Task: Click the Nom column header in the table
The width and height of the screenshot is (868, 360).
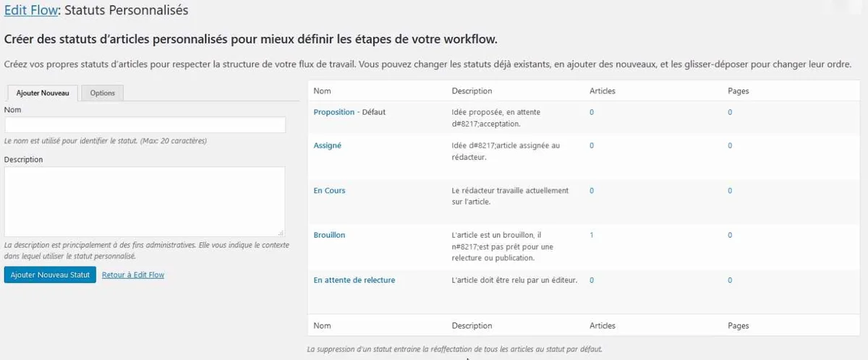Action: [322, 91]
